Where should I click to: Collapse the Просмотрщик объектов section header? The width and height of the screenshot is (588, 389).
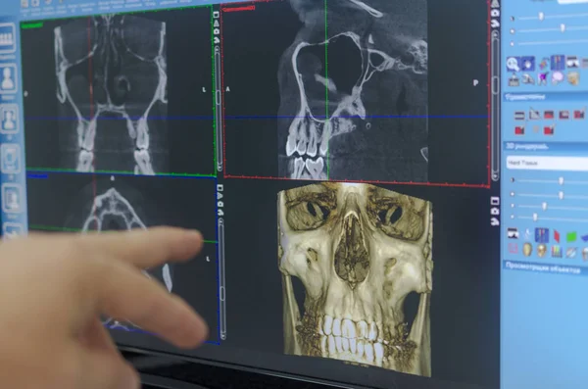pos(545,268)
